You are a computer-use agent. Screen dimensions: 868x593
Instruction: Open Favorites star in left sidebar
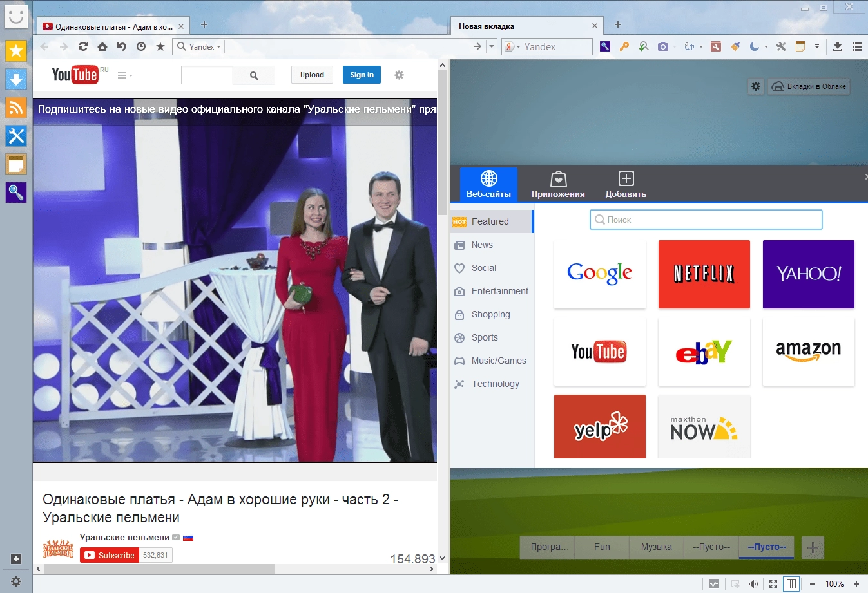[16, 50]
